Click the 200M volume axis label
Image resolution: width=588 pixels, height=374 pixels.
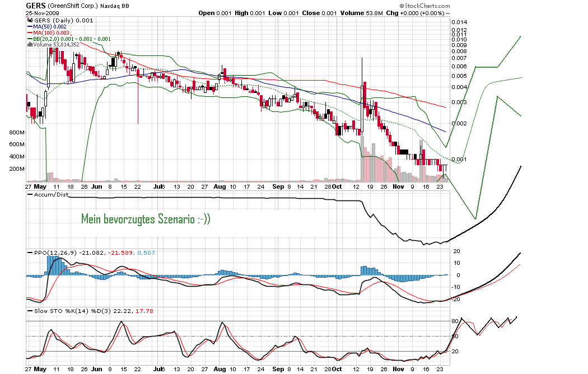17,169
